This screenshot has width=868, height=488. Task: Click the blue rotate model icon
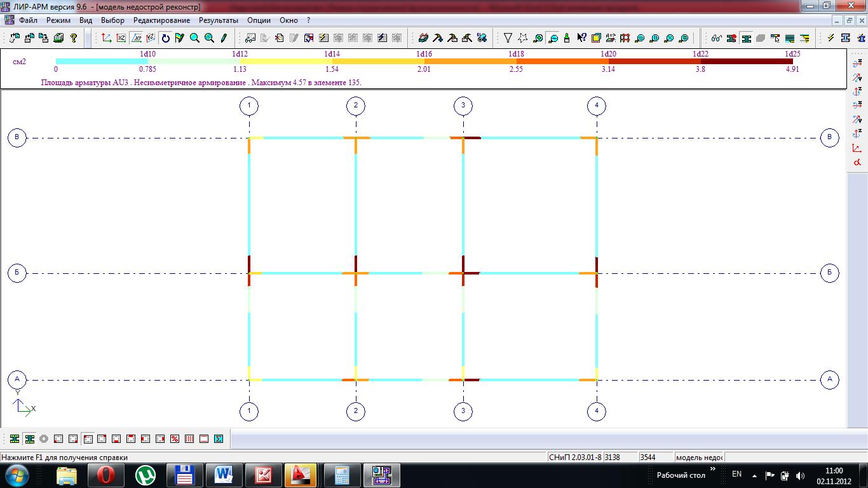[x=165, y=37]
